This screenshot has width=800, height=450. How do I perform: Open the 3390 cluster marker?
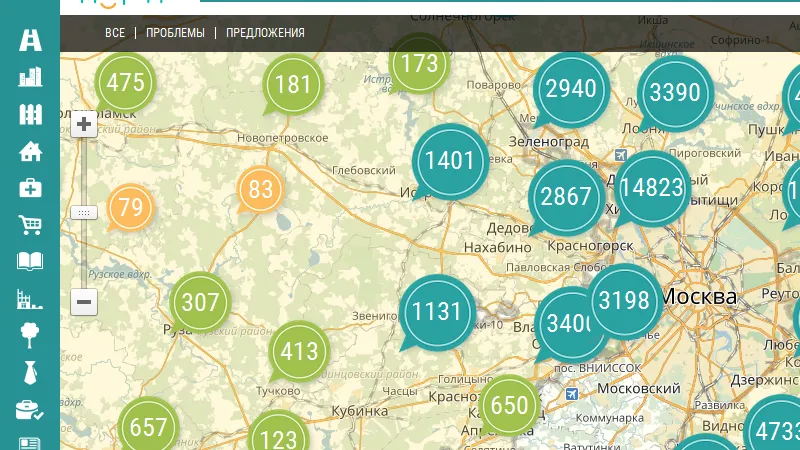675,93
